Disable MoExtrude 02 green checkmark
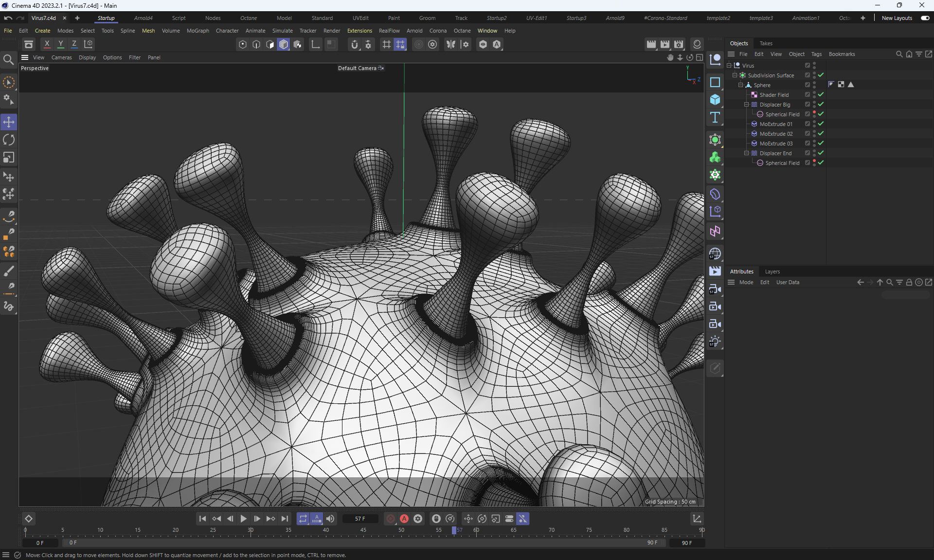 (821, 133)
